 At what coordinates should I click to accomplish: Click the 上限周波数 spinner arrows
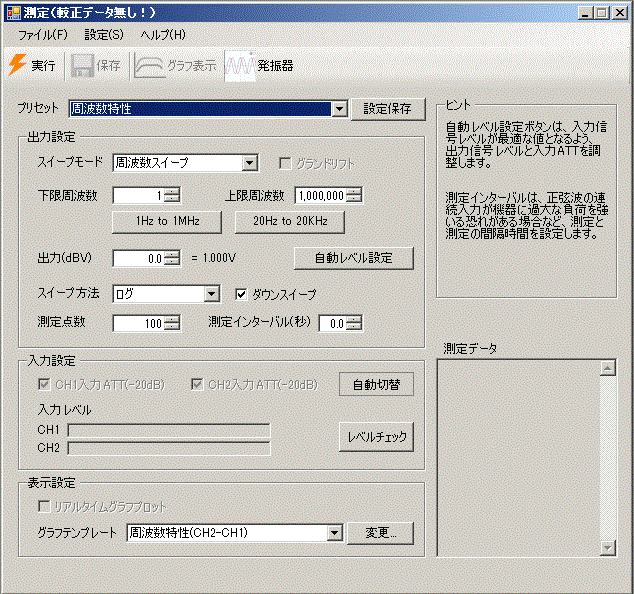point(354,196)
